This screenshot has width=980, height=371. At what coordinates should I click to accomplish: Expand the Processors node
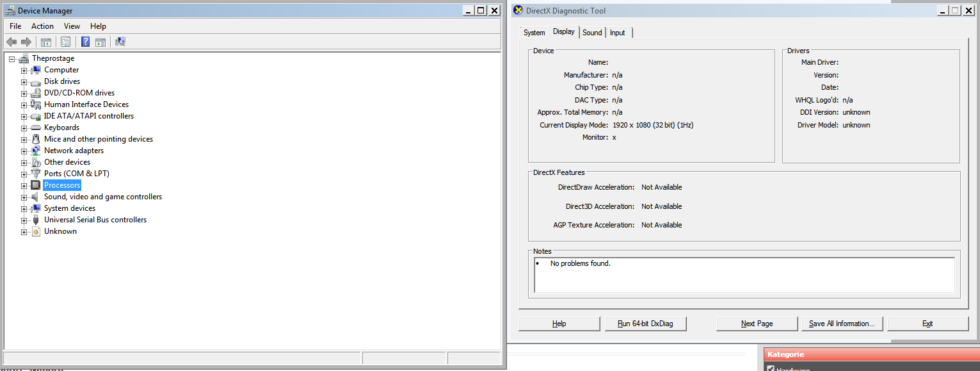[24, 186]
